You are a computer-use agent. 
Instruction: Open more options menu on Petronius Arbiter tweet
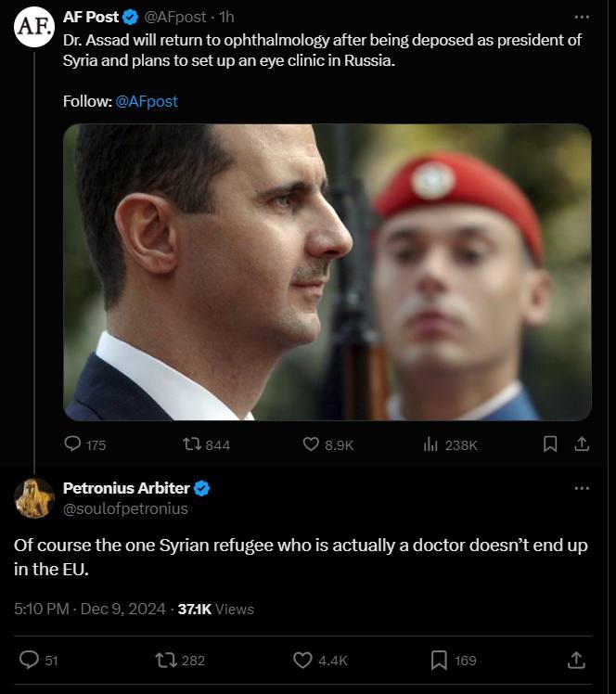click(x=582, y=488)
